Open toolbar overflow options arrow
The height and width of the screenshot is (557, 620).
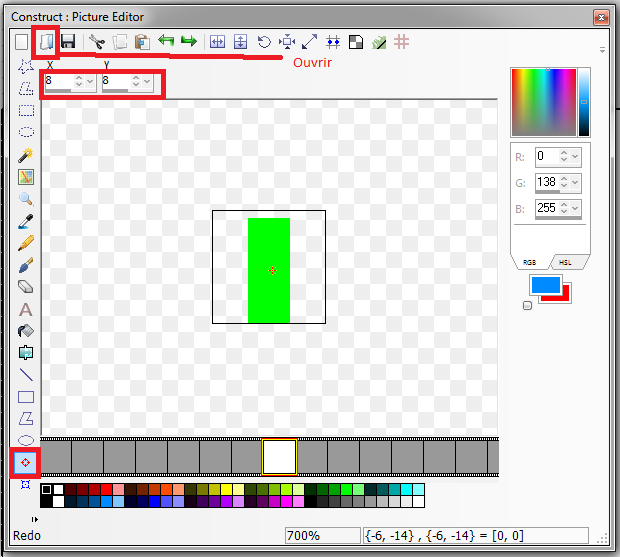coord(602,50)
